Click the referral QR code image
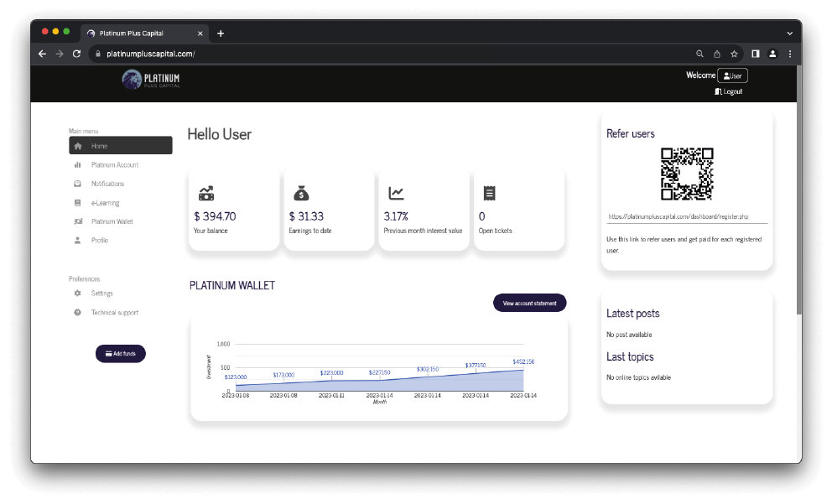 point(687,174)
